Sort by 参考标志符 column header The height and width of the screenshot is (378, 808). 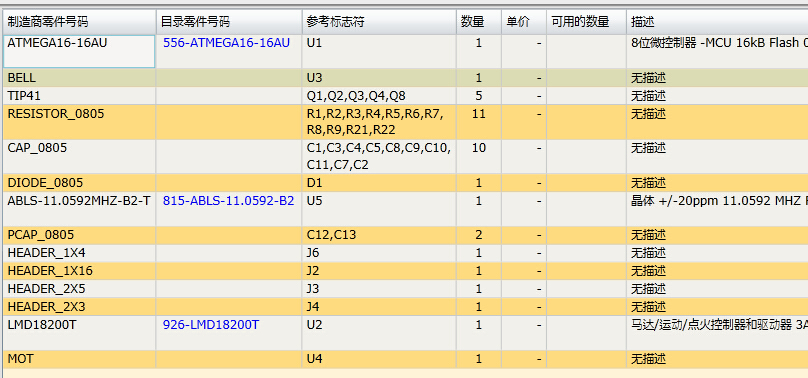point(379,22)
